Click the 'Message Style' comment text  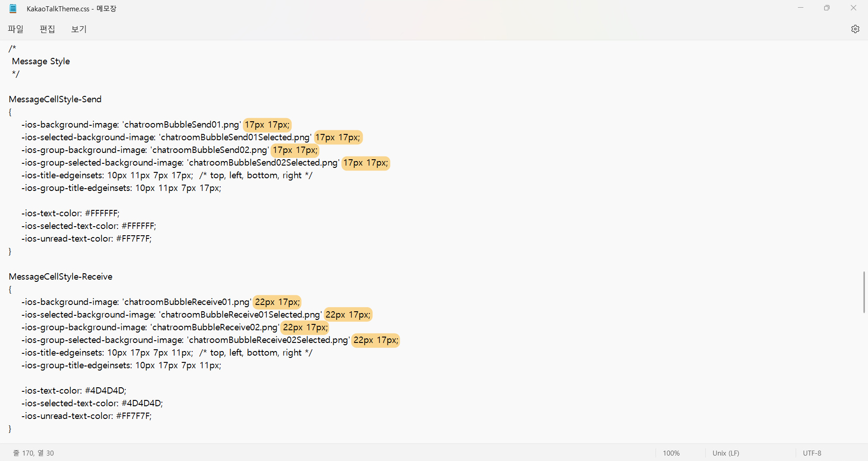coord(41,61)
